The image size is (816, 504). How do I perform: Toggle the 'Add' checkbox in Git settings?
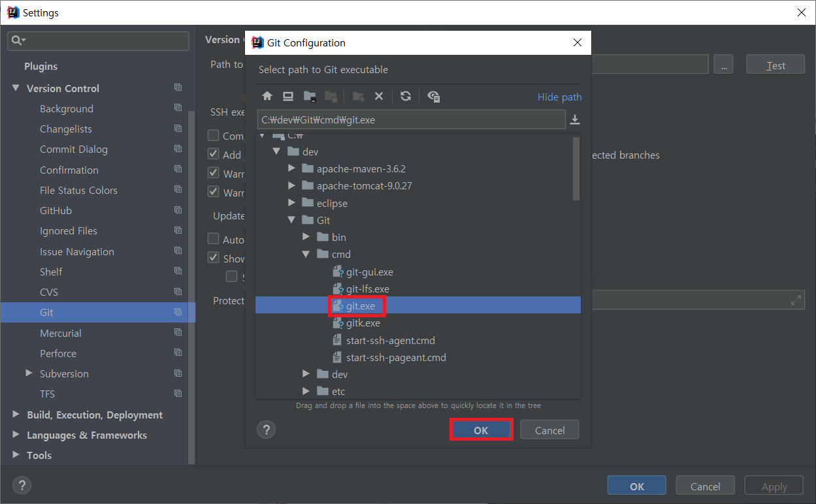click(213, 154)
